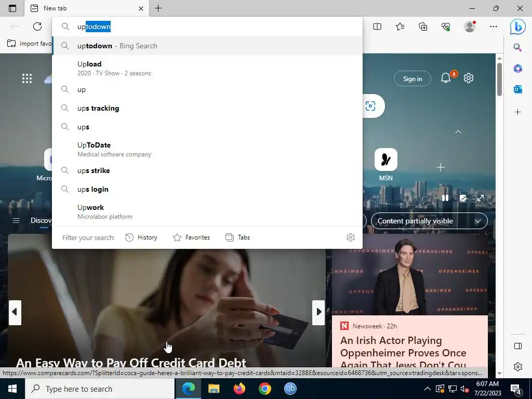This screenshot has height=399, width=532.
Task: Open Microsoft 365 sidebar icon
Action: [x=517, y=69]
